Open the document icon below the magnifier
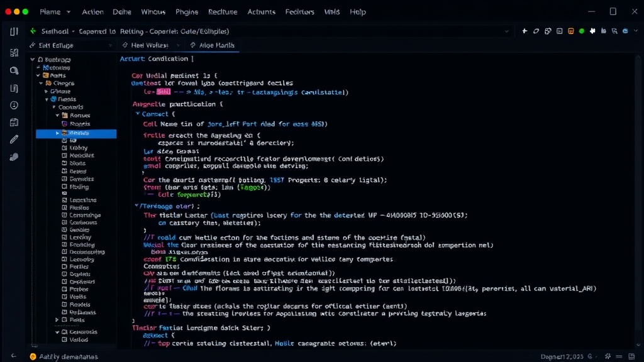The height and width of the screenshot is (362, 644). tap(14, 88)
